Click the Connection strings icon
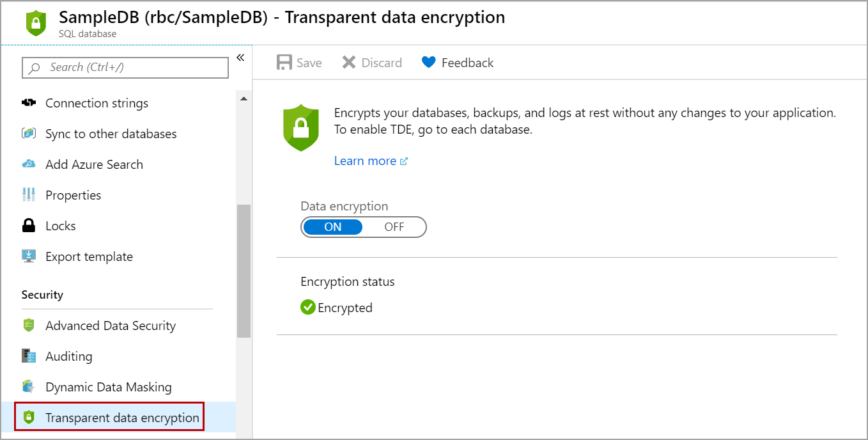Image resolution: width=868 pixels, height=440 pixels. click(x=28, y=103)
